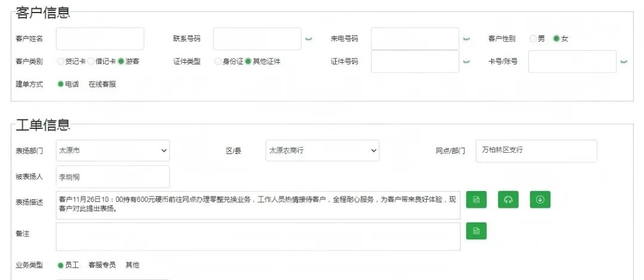The image size is (644, 280).
Task: Focus the 被表扬人 field containing 李晓桐
Action: coord(113,177)
